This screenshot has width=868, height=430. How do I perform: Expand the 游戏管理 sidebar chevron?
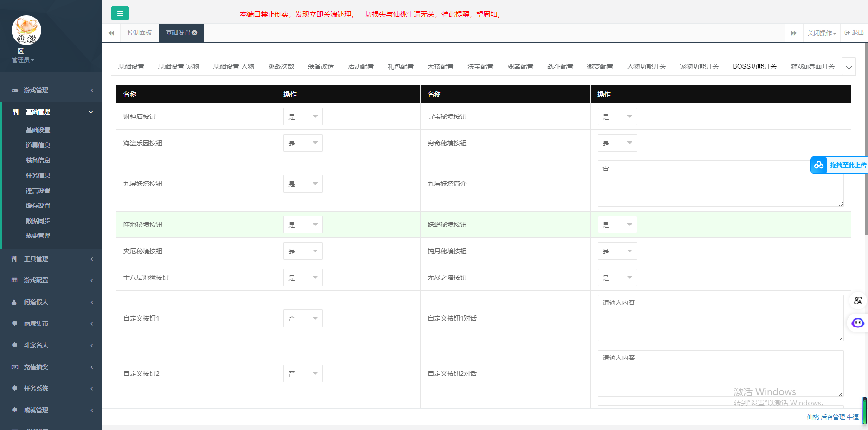click(x=92, y=90)
